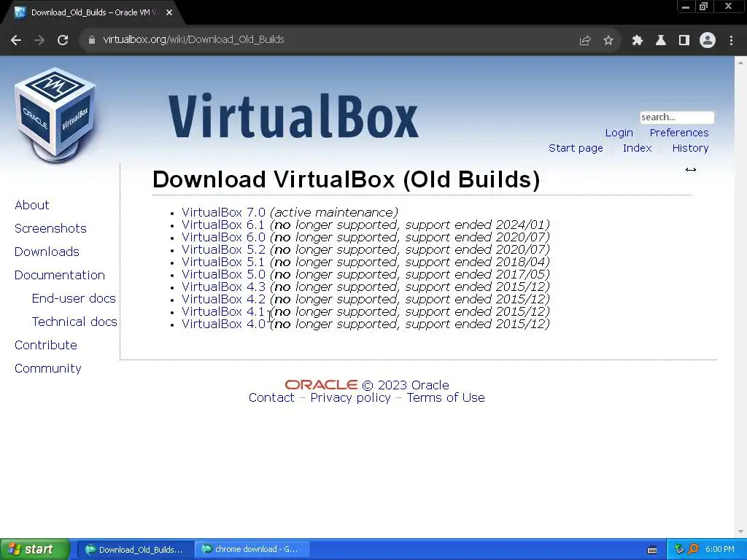
Task: Open the VirtualBox 6.1 link
Action: (223, 225)
